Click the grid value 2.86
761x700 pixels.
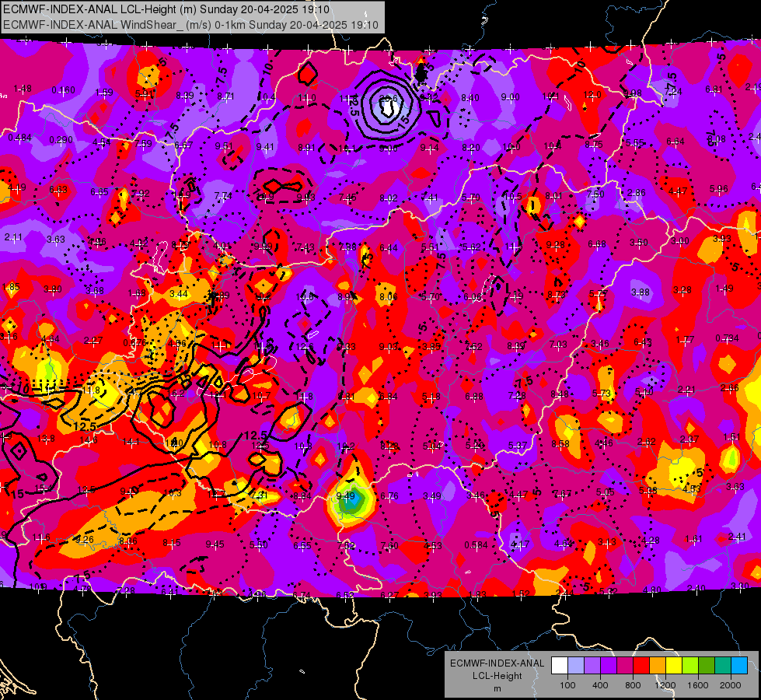pyautogui.click(x=637, y=193)
